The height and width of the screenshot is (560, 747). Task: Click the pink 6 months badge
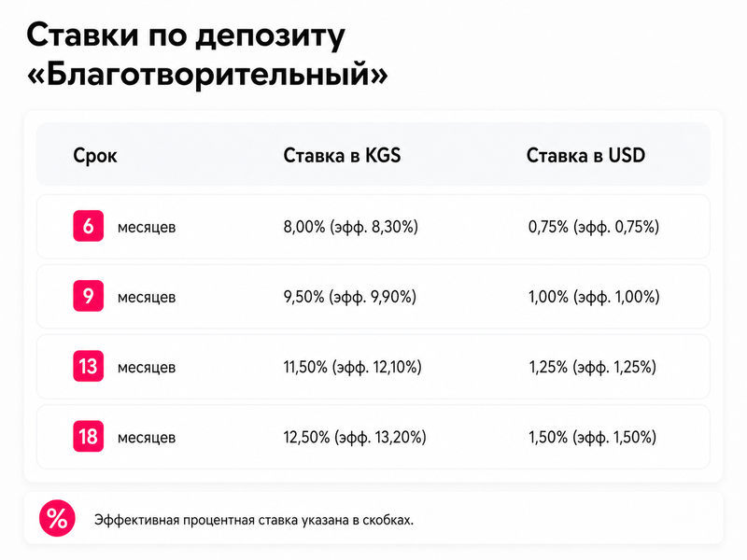click(x=88, y=226)
